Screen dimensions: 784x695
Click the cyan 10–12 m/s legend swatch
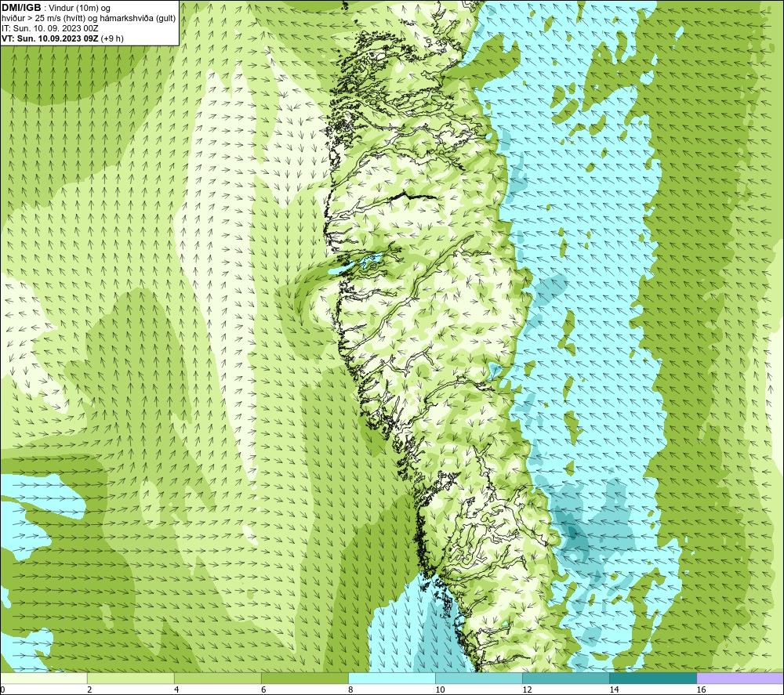tap(479, 679)
